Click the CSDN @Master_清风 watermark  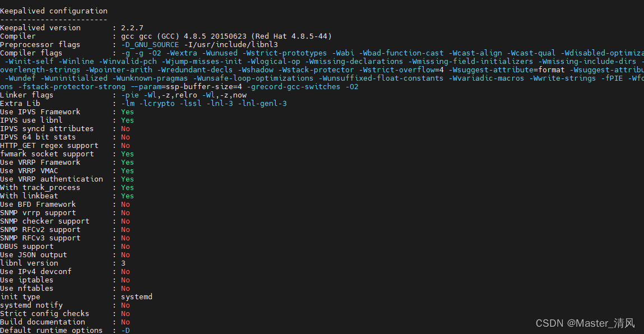point(585,323)
